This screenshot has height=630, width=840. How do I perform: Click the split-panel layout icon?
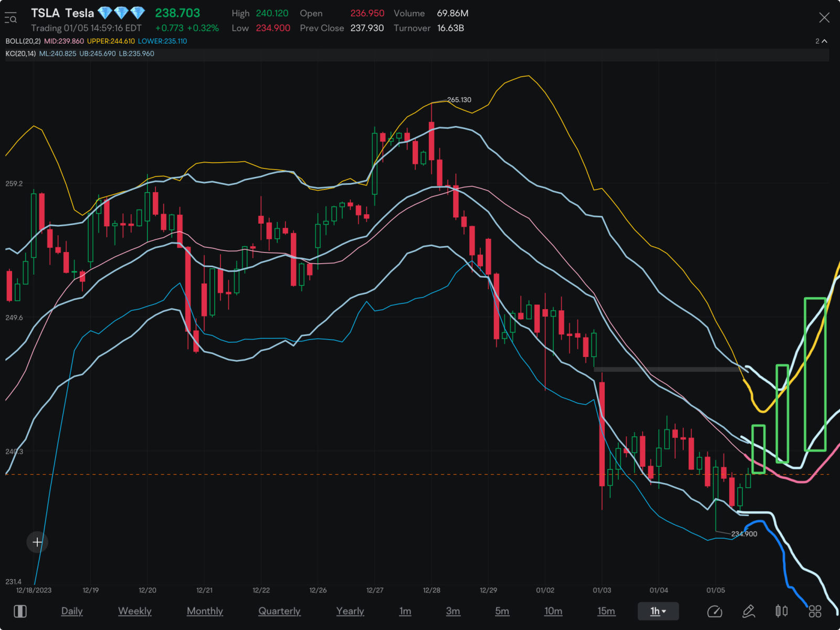tap(20, 611)
